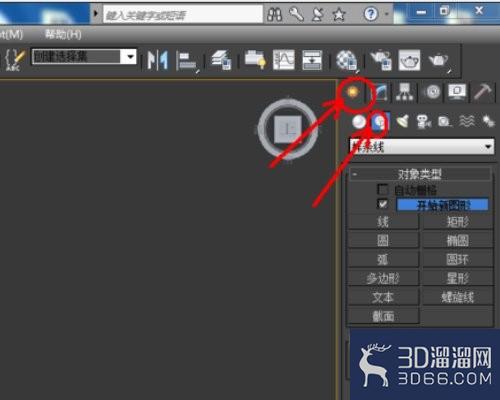The width and height of the screenshot is (500, 400).
Task: Click the 文本 (Text) button
Action: [383, 297]
